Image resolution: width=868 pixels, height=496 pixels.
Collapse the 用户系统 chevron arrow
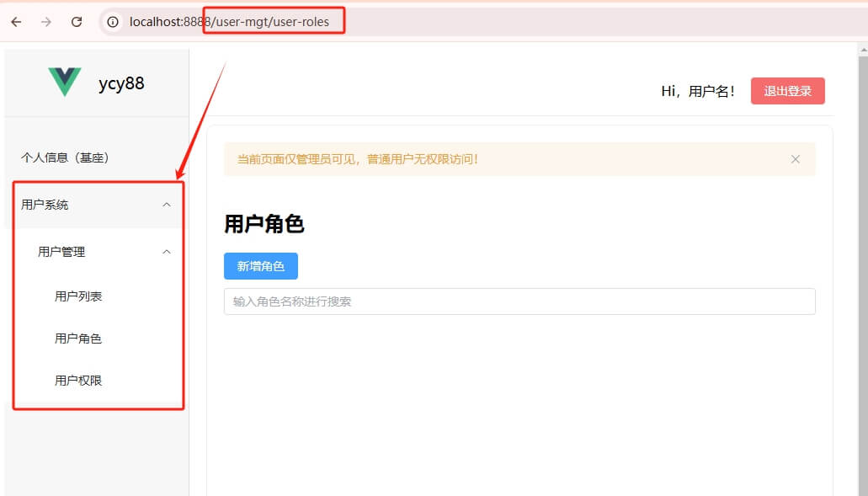(167, 205)
